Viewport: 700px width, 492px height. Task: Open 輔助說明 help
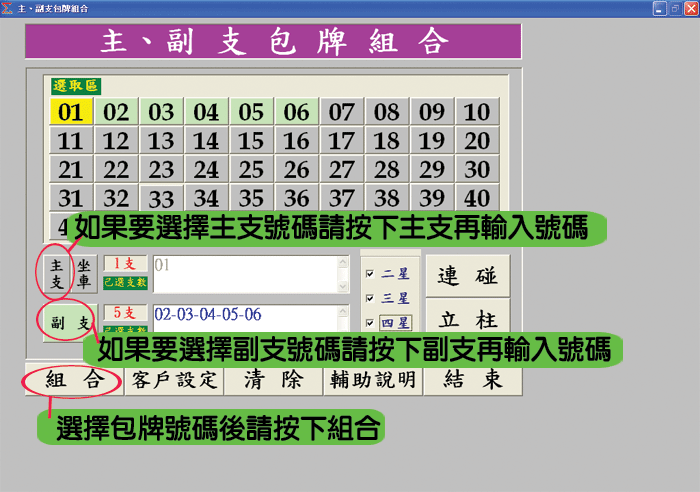[x=371, y=380]
